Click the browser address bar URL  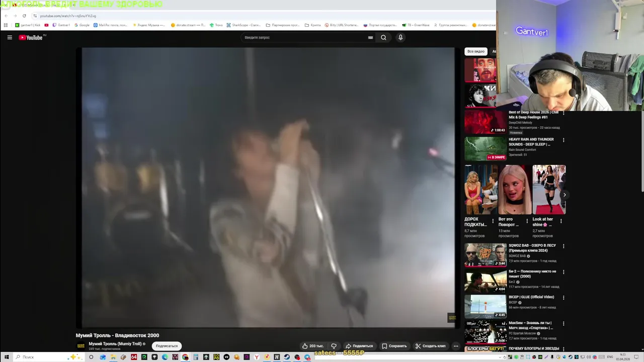(x=68, y=16)
